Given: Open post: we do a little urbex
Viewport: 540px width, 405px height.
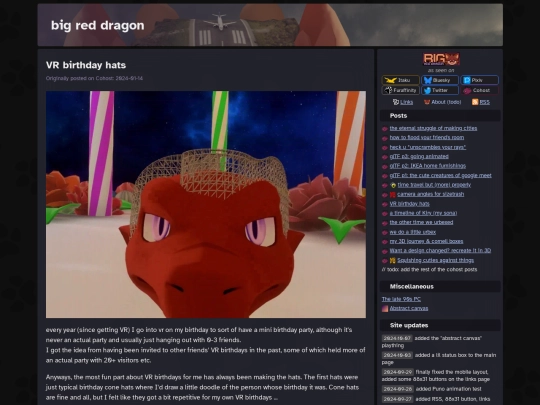Looking at the screenshot, I should (413, 232).
